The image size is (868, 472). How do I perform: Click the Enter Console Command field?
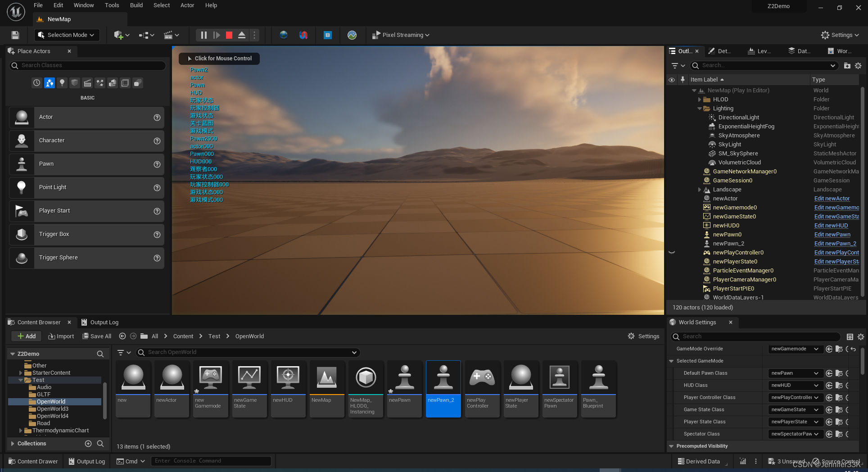tap(212, 461)
